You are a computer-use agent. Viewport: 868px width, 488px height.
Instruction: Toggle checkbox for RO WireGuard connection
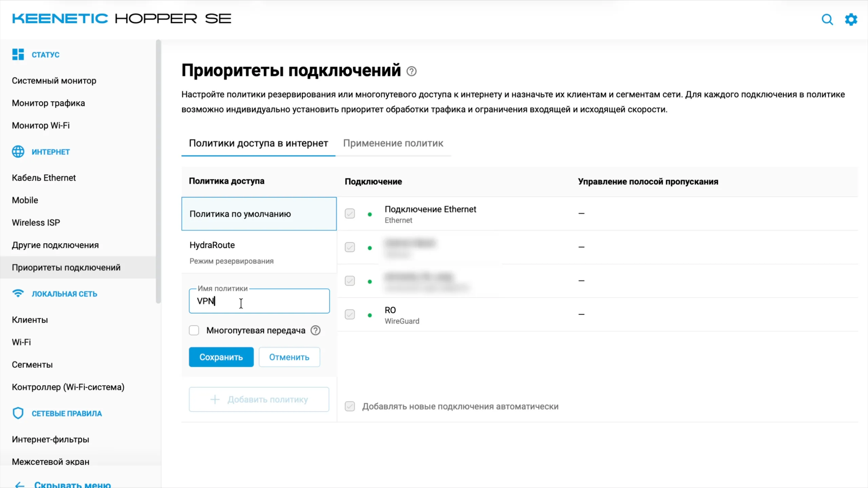(x=350, y=314)
